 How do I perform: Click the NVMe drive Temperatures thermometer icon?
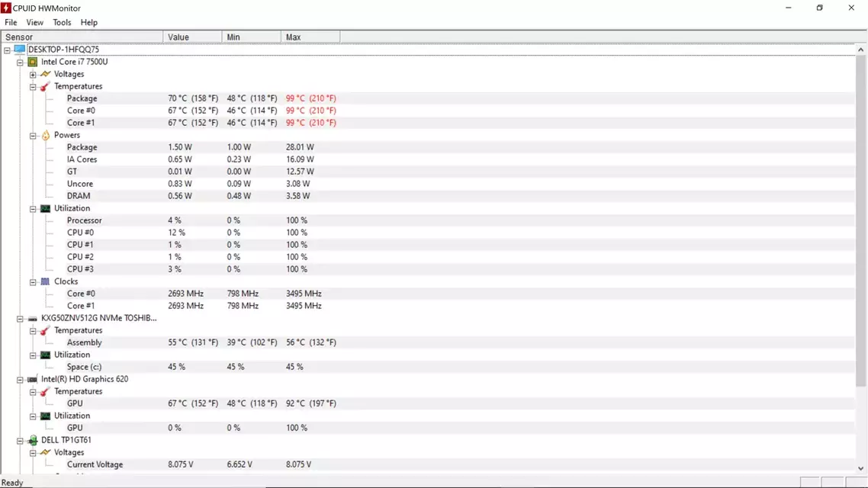tap(46, 330)
